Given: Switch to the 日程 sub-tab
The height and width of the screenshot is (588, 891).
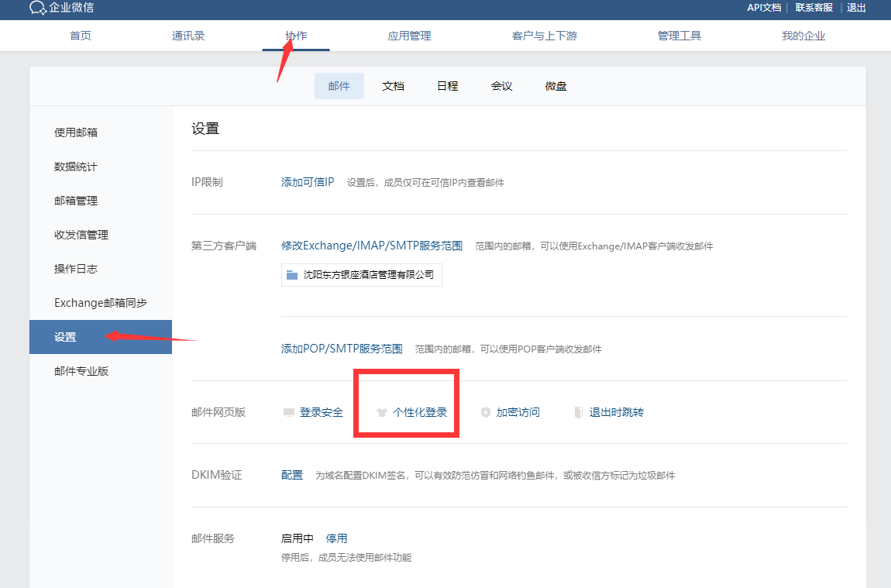Looking at the screenshot, I should (x=448, y=86).
